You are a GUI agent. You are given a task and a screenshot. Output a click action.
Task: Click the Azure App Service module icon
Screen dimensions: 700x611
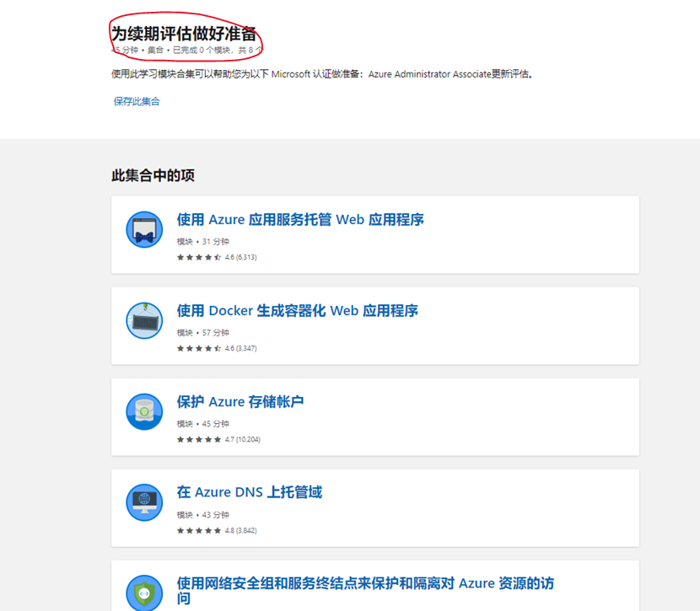(144, 230)
